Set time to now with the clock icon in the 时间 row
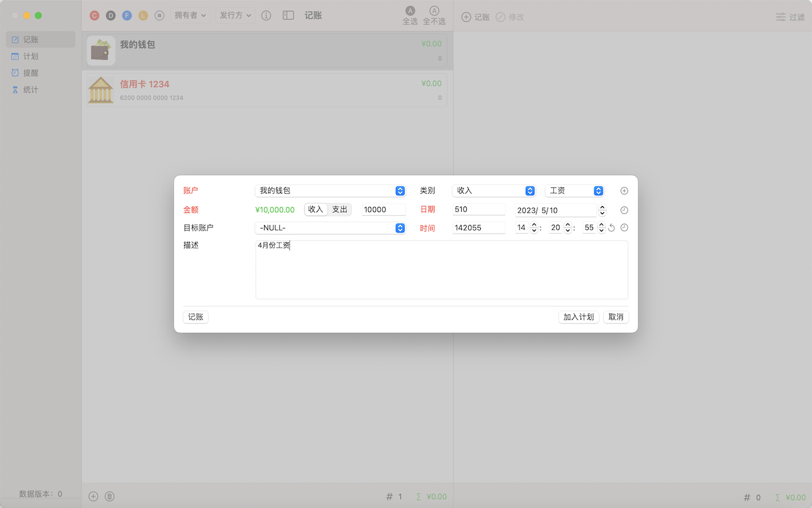 [624, 227]
